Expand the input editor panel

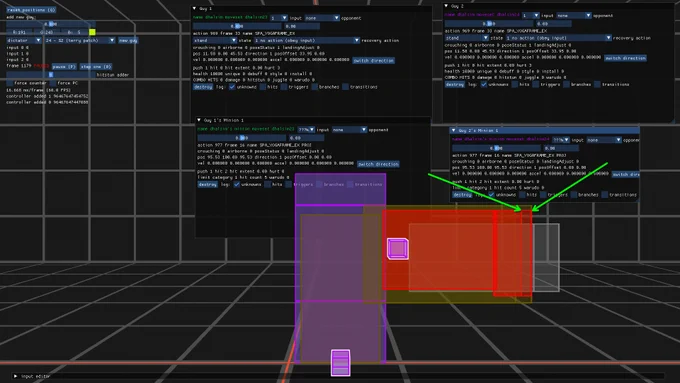pos(16,376)
